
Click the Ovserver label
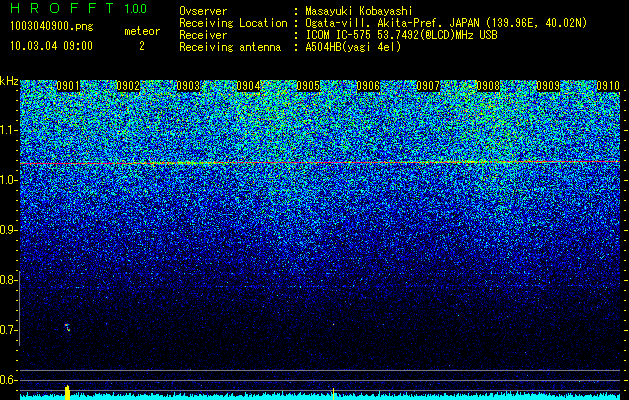203,11
